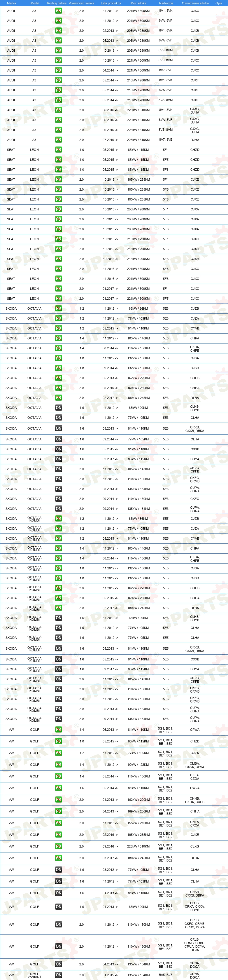Click the '155kW / 210KM' power cell
This screenshot has width=228, height=980.
pos(138,823)
